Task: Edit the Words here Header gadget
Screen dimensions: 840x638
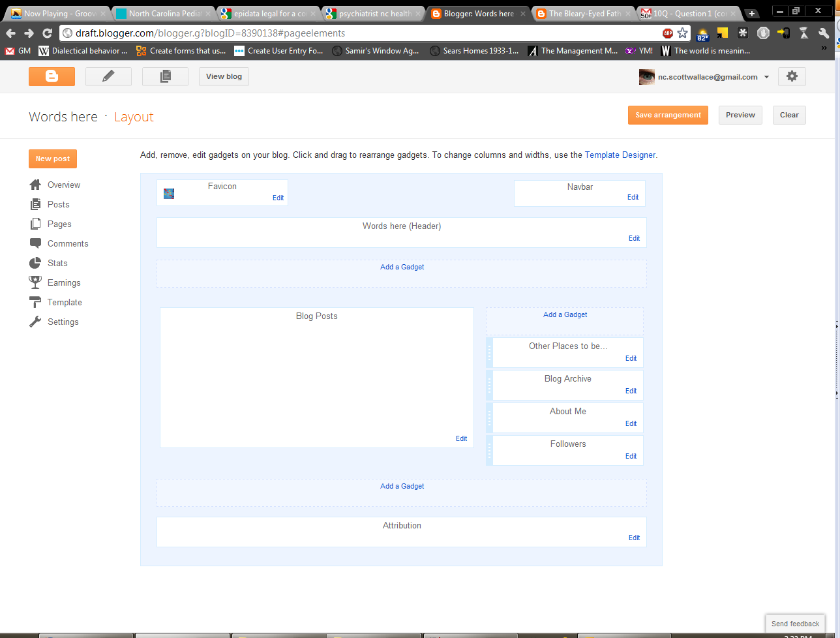Action: 635,238
